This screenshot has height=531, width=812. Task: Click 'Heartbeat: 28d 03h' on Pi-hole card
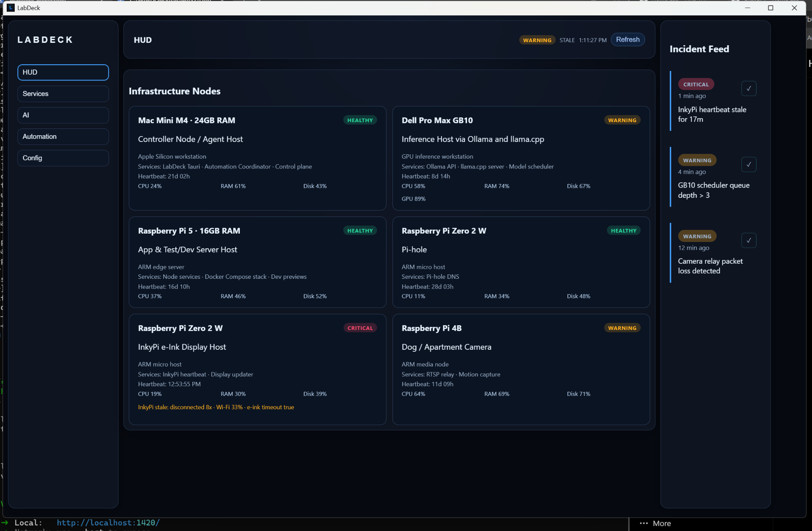point(427,286)
